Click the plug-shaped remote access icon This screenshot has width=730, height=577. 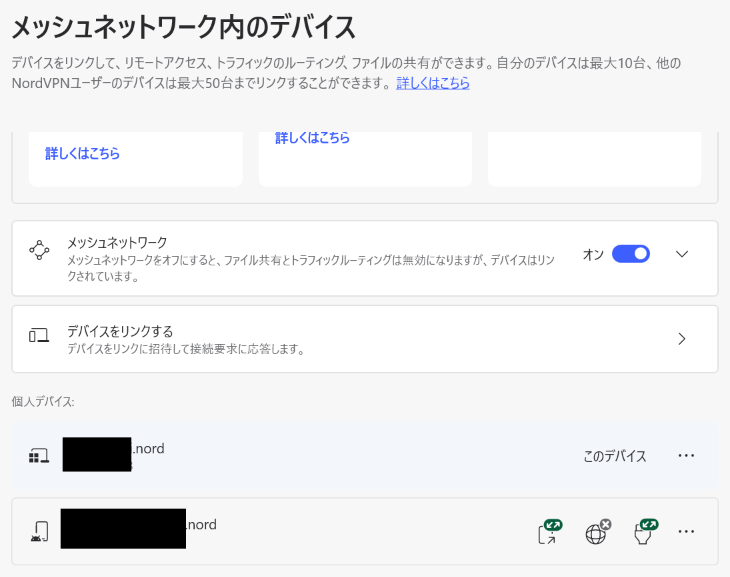point(646,532)
